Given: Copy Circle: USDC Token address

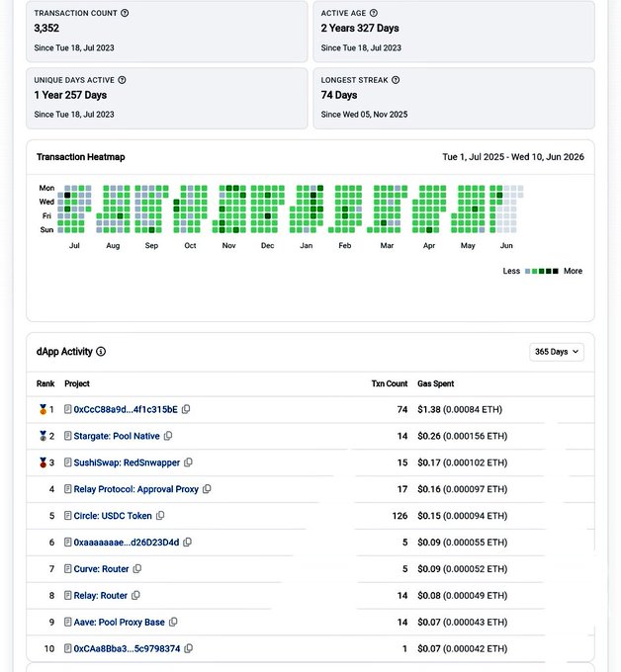Looking at the screenshot, I should coord(160,516).
